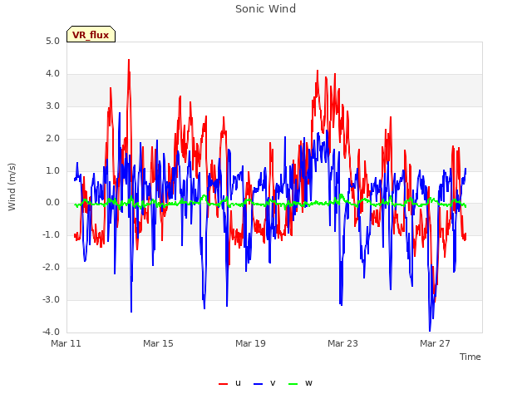
Task: Click the 'u' legend label
Action: point(238,383)
